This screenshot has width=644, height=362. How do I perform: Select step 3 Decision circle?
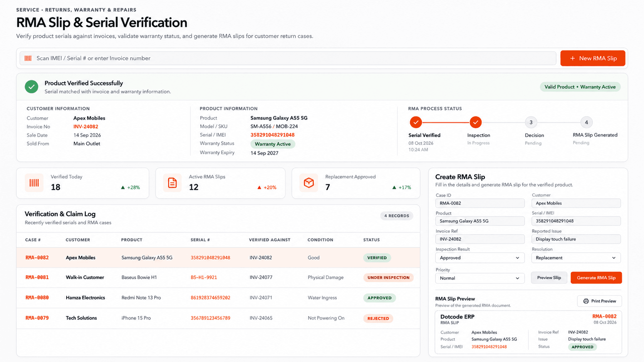[x=531, y=122]
